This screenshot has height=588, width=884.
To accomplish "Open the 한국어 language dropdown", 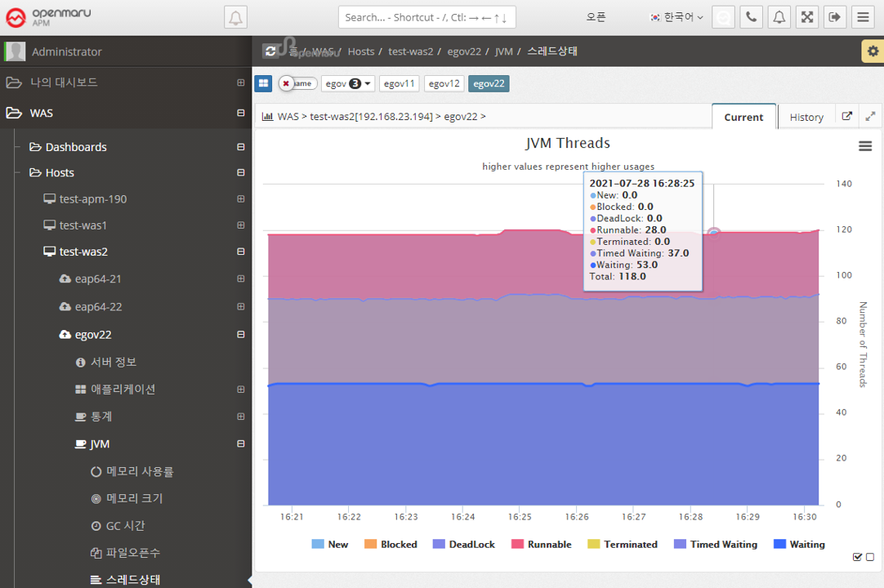I will (x=676, y=17).
